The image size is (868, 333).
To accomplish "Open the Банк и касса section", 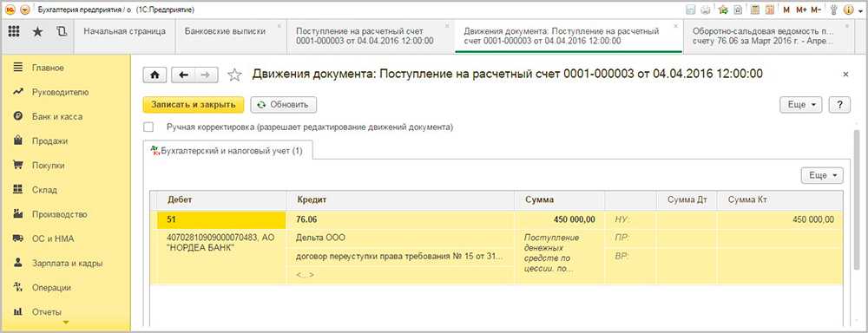I will (65, 117).
